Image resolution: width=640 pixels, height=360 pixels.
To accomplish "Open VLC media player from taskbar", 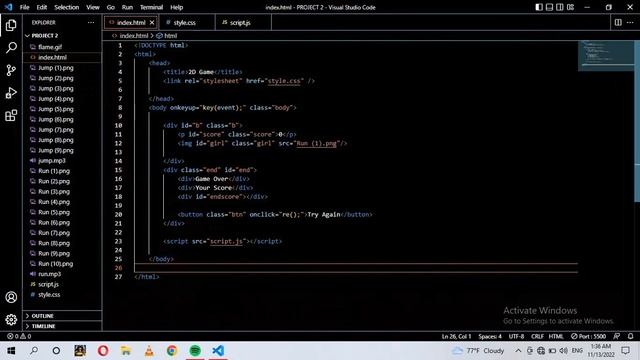I will click(149, 351).
